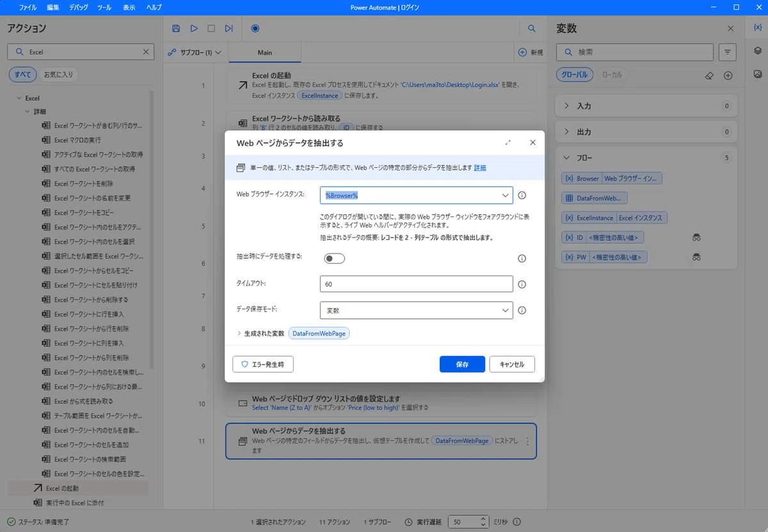Expand the dialog with resize arrows

(x=508, y=143)
